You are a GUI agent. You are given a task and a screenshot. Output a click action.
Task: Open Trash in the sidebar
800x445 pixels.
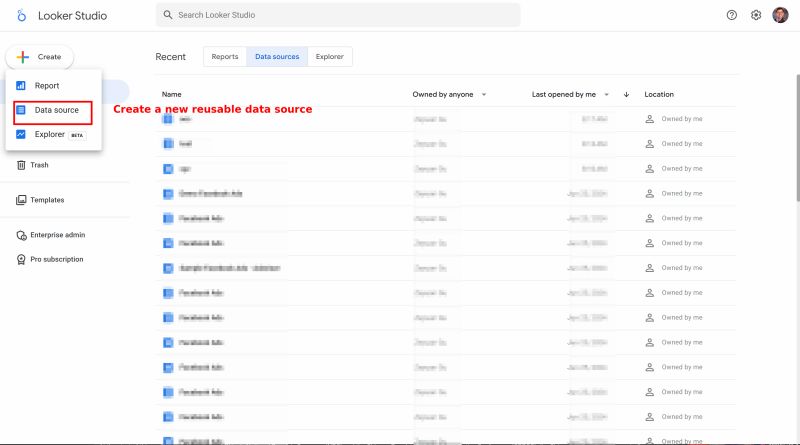pyautogui.click(x=39, y=165)
